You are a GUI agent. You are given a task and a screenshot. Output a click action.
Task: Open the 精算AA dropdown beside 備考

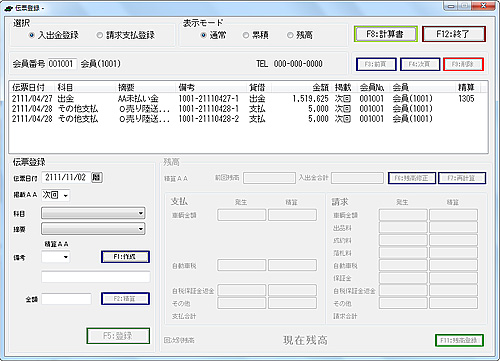pyautogui.click(x=56, y=257)
